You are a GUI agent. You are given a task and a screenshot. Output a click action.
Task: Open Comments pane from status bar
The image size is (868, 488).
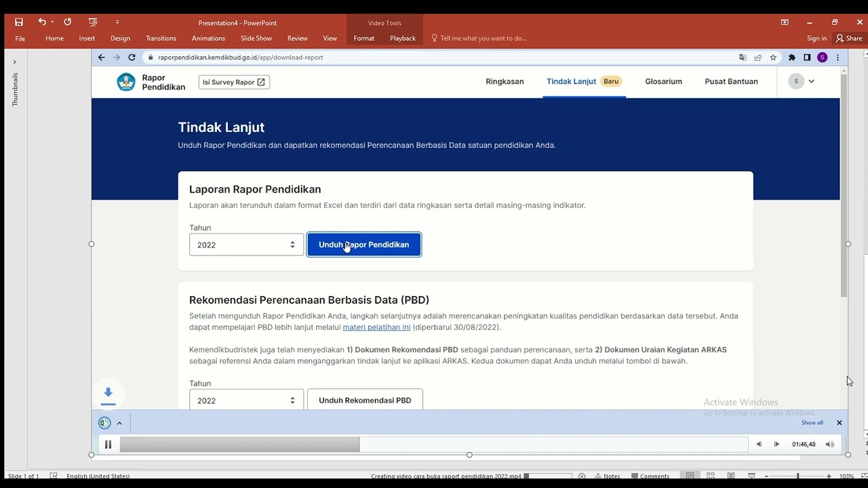coord(650,476)
